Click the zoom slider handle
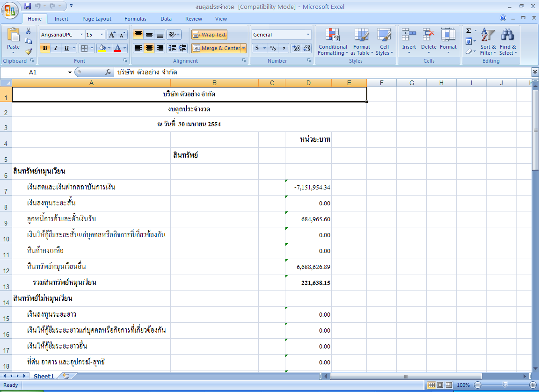Screen dimensions: 539x392 [505, 385]
